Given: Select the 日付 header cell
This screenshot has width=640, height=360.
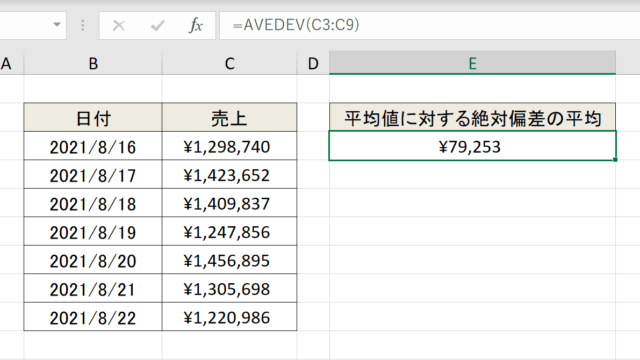Looking at the screenshot, I should coord(93,118).
